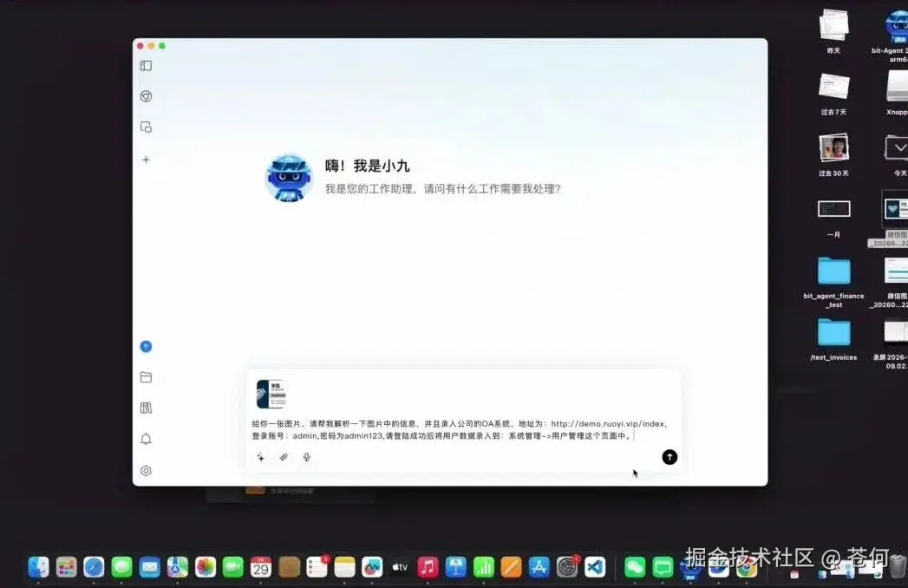Click inside the message text input field
The width and height of the screenshot is (908, 588).
click(460, 430)
